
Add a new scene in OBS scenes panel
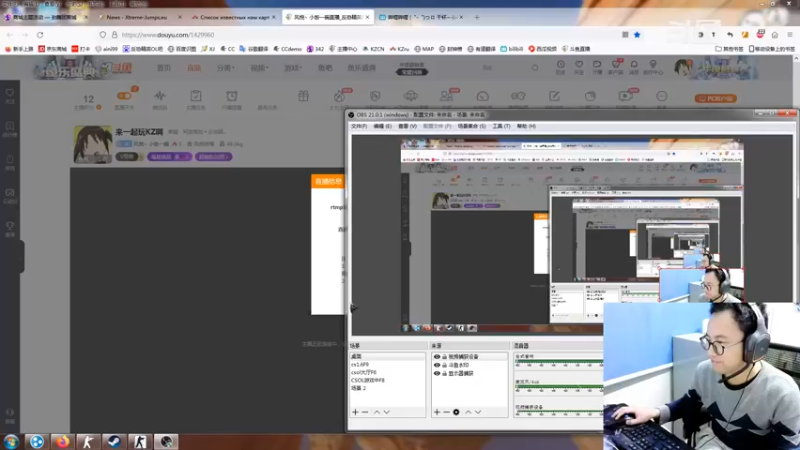pyautogui.click(x=355, y=412)
